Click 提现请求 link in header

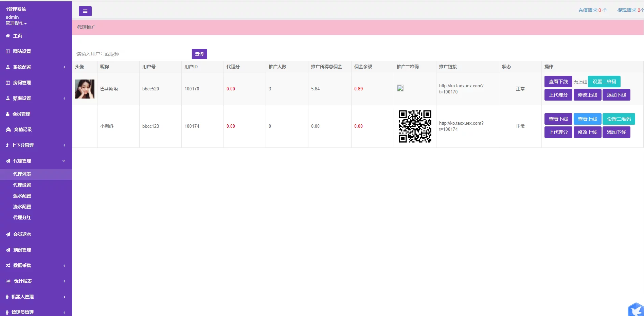630,10
